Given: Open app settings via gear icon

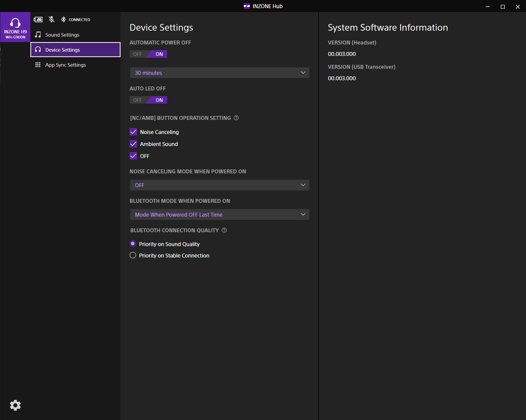Looking at the screenshot, I should pos(15,405).
